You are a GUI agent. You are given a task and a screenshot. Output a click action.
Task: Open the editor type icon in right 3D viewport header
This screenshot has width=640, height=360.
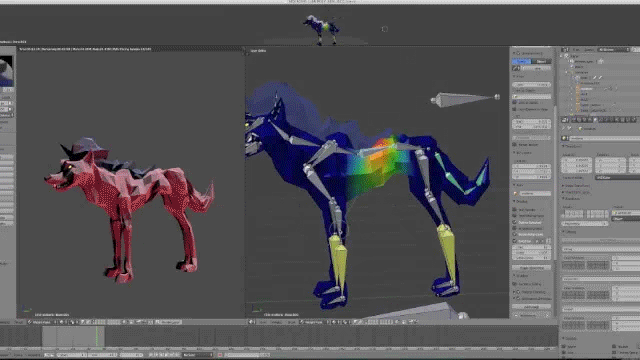252,322
